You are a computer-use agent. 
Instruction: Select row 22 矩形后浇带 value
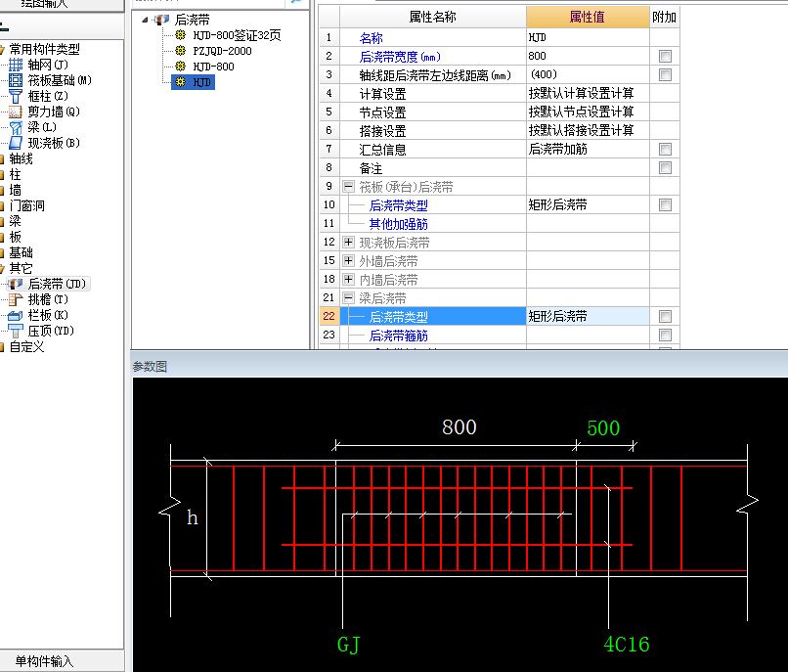(x=588, y=316)
